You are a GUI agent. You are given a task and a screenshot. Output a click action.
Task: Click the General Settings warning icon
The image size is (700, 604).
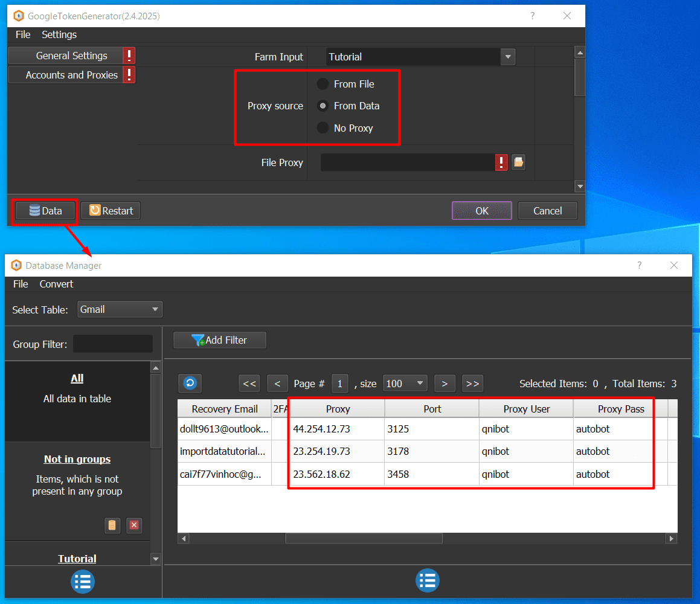pos(129,56)
